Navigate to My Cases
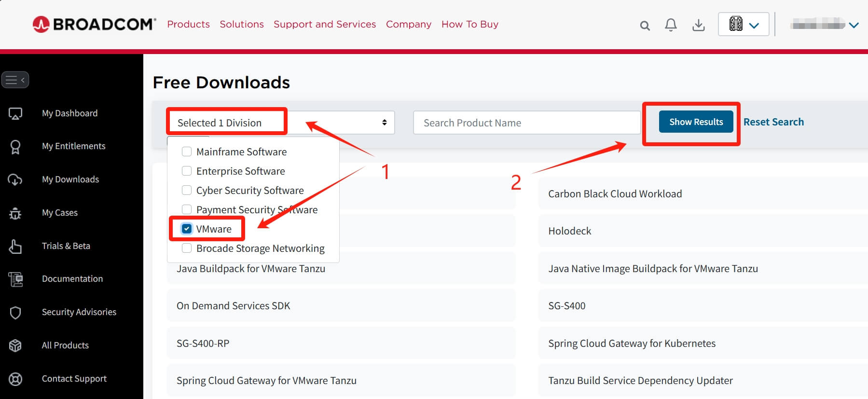 tap(60, 213)
